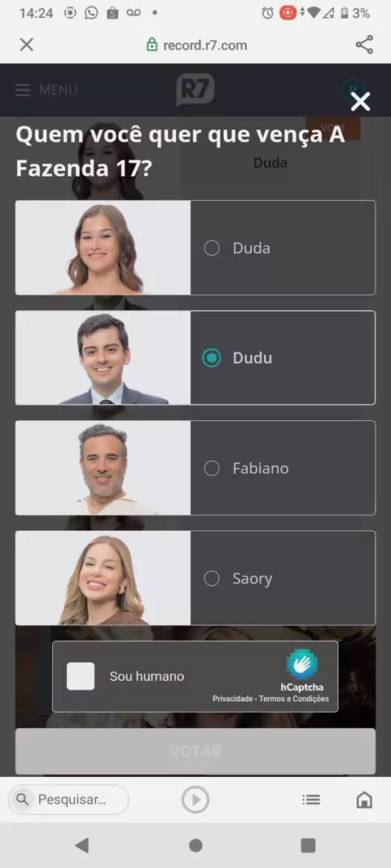
Task: Tap the share icon in browser bar
Action: (x=364, y=45)
